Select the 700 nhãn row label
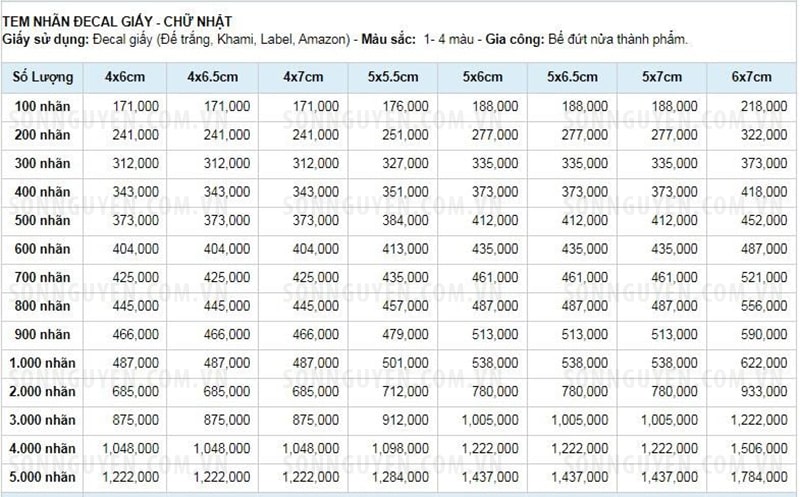The height and width of the screenshot is (497, 800). [42, 277]
